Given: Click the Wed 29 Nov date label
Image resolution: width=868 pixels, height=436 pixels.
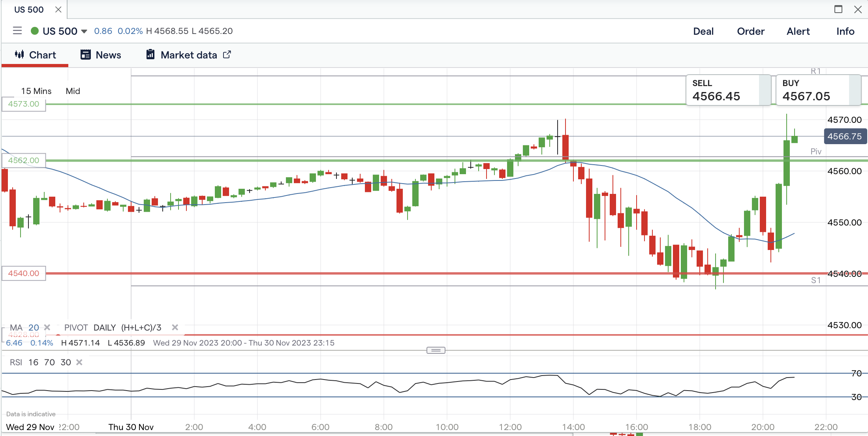Looking at the screenshot, I should (x=30, y=427).
